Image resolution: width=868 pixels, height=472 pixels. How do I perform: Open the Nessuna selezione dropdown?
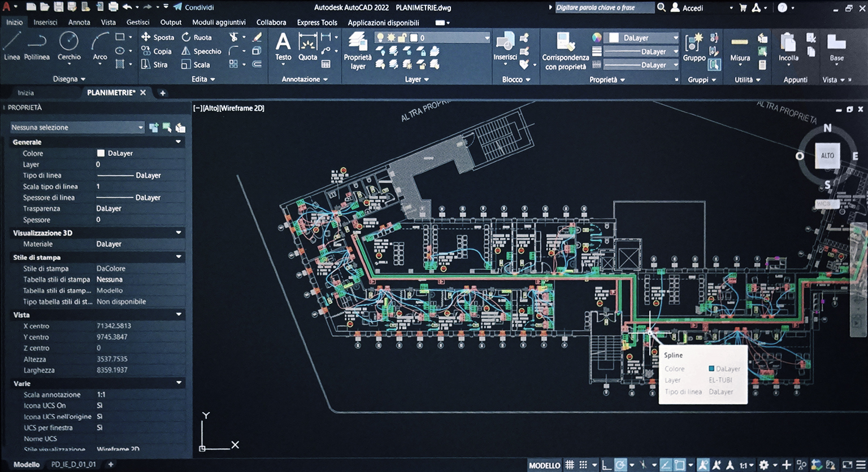[x=77, y=128]
